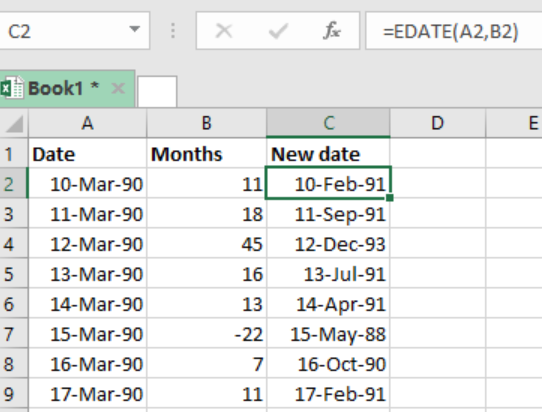Viewport: 542px width, 412px height.
Task: Select the cell containing -22
Action: (206, 334)
